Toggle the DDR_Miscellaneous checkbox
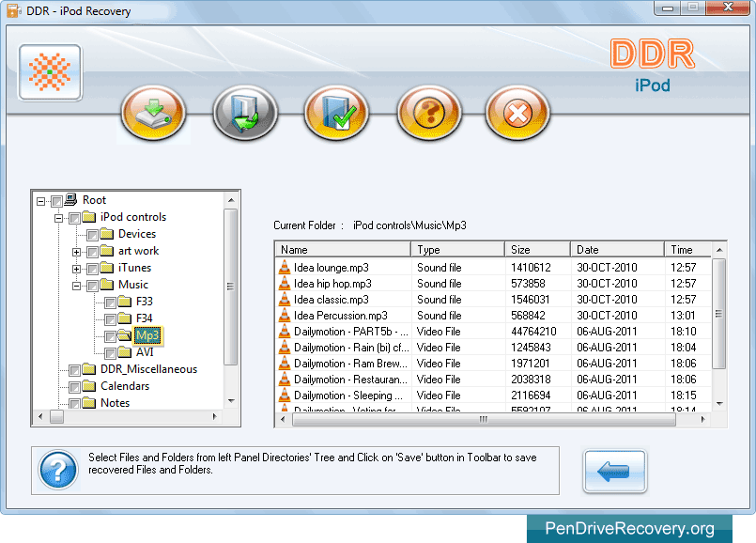The height and width of the screenshot is (543, 756). point(74,370)
